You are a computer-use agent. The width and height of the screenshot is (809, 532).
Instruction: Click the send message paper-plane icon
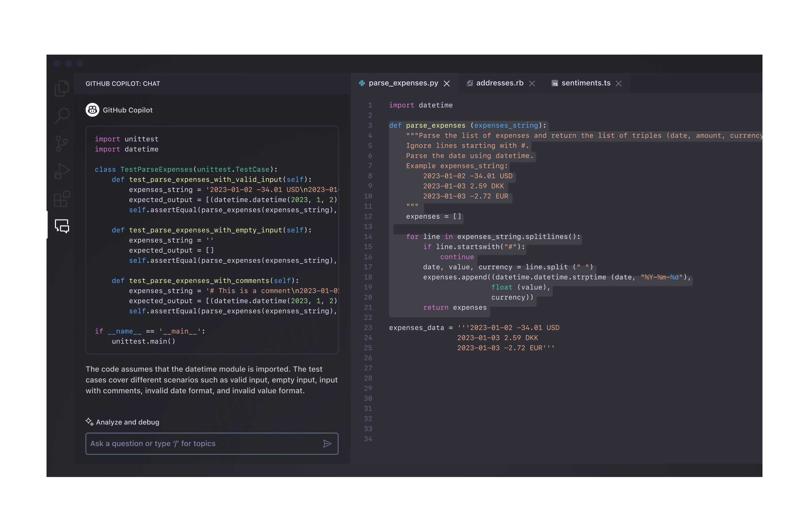pos(327,443)
